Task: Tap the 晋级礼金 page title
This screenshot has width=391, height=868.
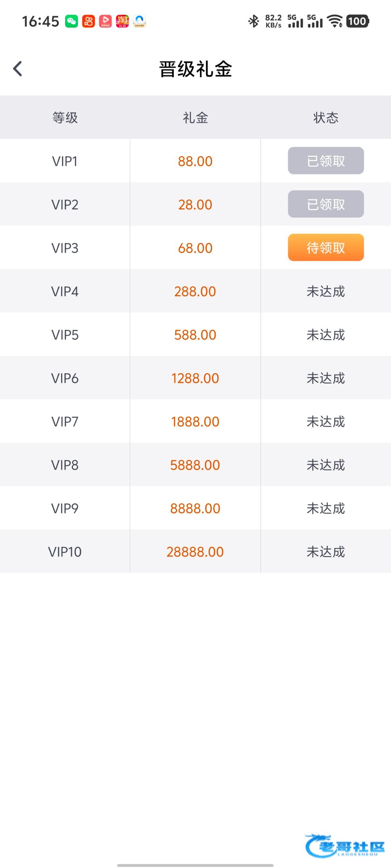Action: pyautogui.click(x=195, y=69)
